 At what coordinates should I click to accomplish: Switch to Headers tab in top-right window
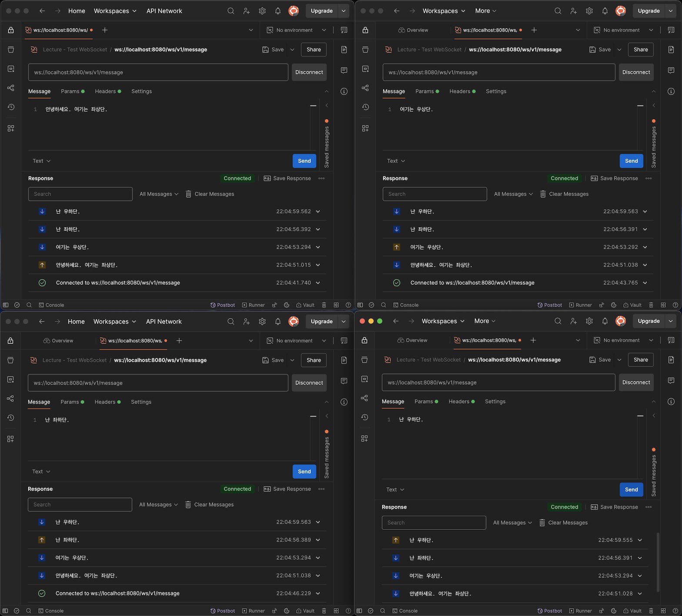(x=462, y=91)
